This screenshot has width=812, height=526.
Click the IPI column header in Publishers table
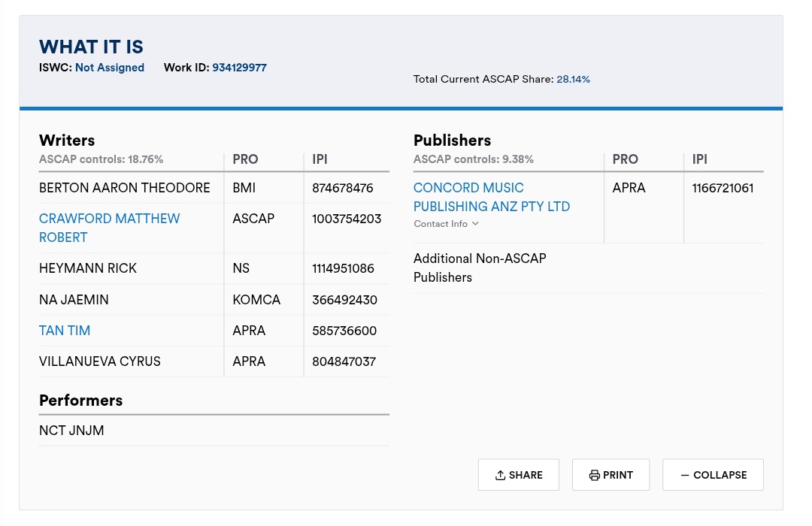pos(700,159)
